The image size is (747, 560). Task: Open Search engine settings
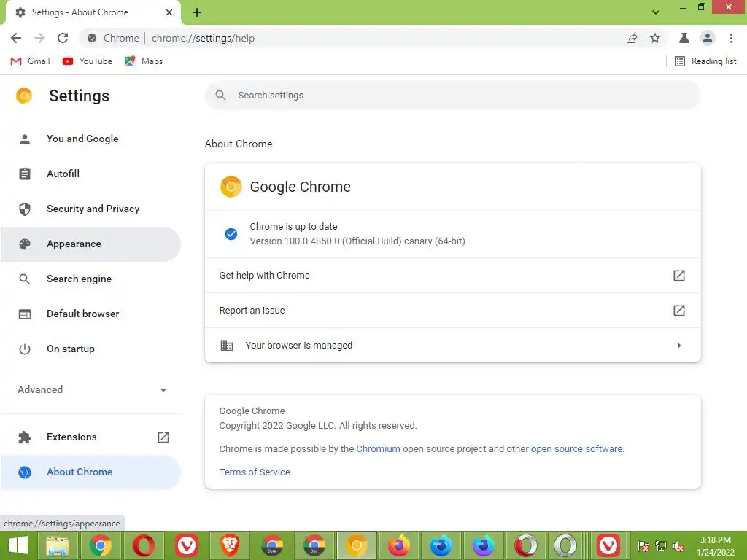[90, 279]
